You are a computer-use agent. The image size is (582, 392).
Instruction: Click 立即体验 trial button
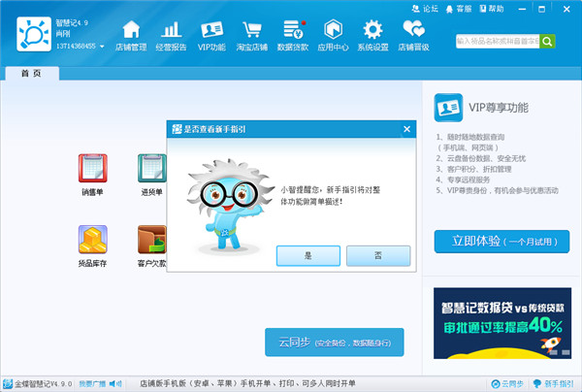pyautogui.click(x=501, y=242)
